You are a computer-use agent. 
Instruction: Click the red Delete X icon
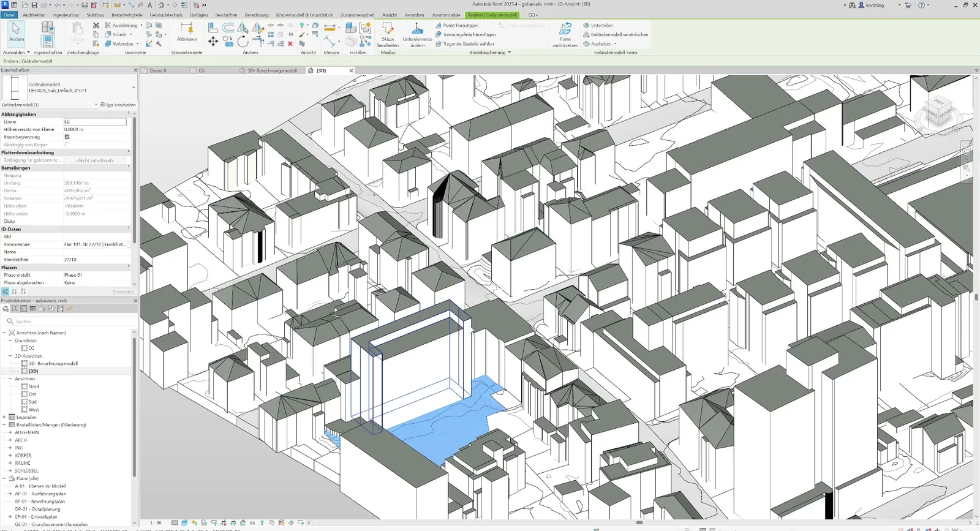coord(290,43)
